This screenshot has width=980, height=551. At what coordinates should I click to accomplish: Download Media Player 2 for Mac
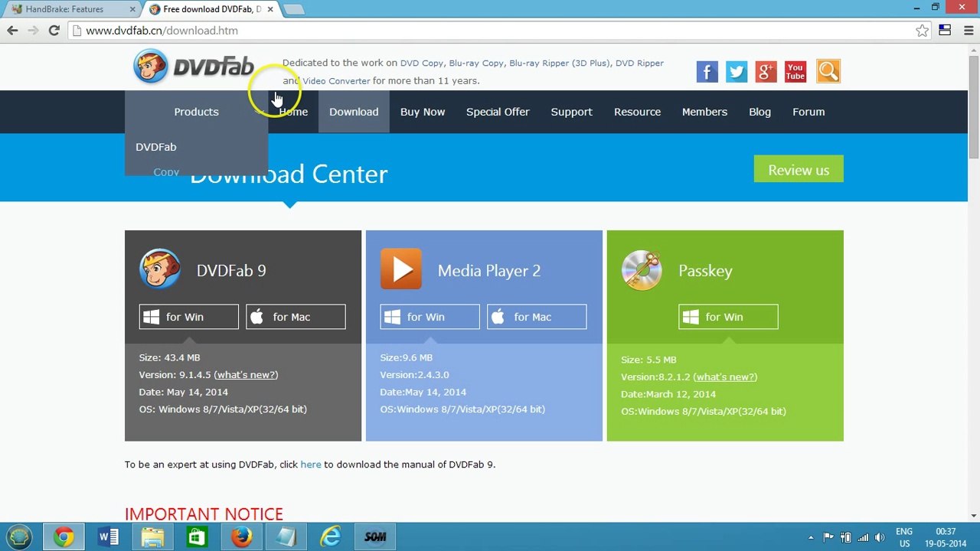coord(537,317)
